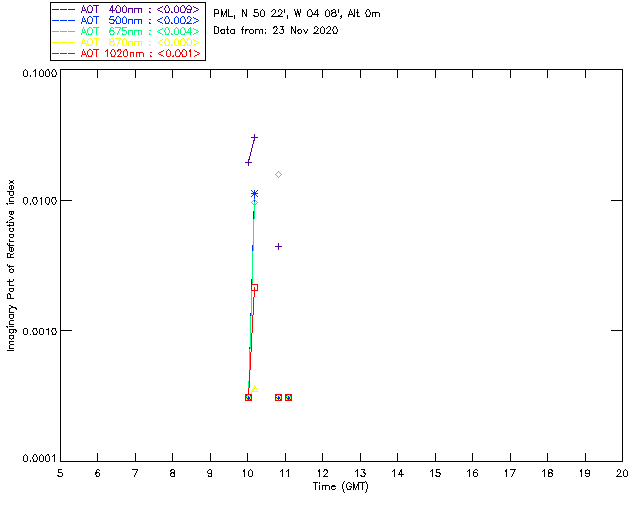Click the x-axis tick label 10
The image size is (640, 512).
[247, 474]
